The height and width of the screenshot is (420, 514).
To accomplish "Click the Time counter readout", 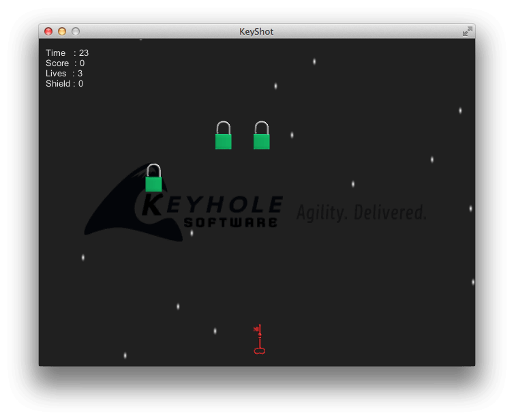I will [x=67, y=53].
